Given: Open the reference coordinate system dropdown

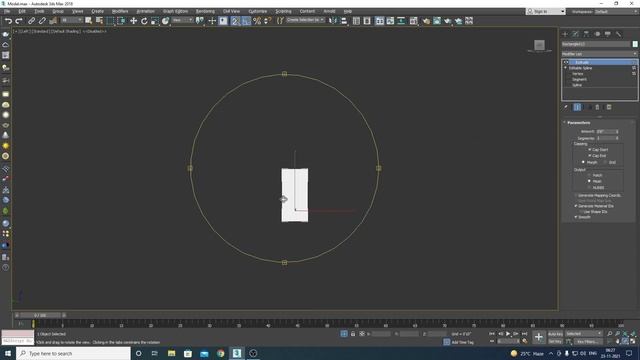Looking at the screenshot, I should [182, 20].
